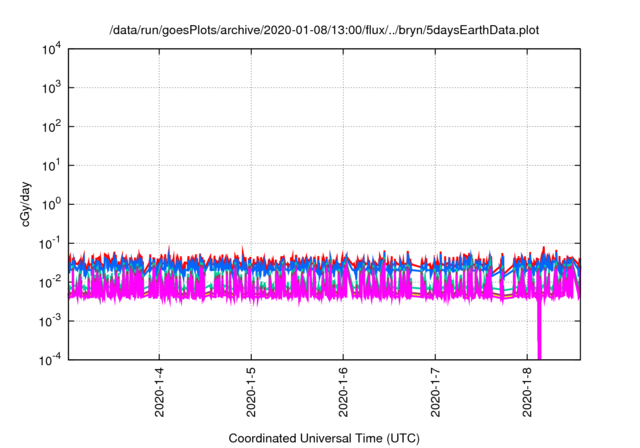This screenshot has width=640, height=448.
Task: Click the 10^-1 y-axis tick label
Action: 50,243
